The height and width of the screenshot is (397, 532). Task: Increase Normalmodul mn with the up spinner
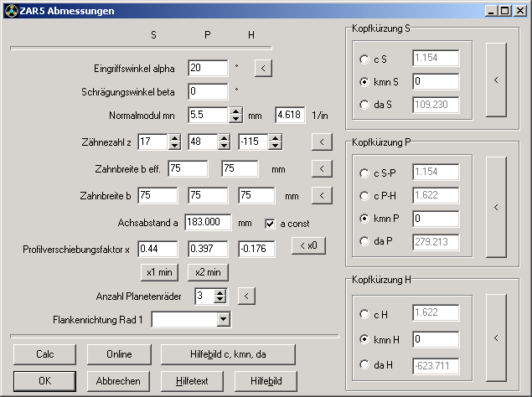235,111
